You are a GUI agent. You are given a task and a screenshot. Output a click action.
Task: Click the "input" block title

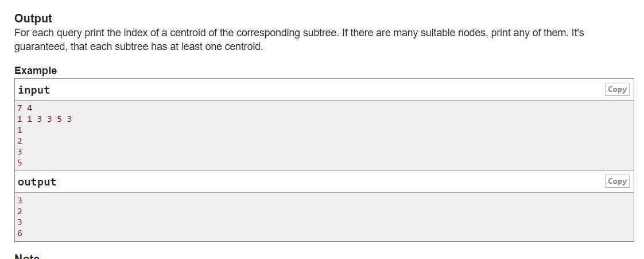[34, 90]
